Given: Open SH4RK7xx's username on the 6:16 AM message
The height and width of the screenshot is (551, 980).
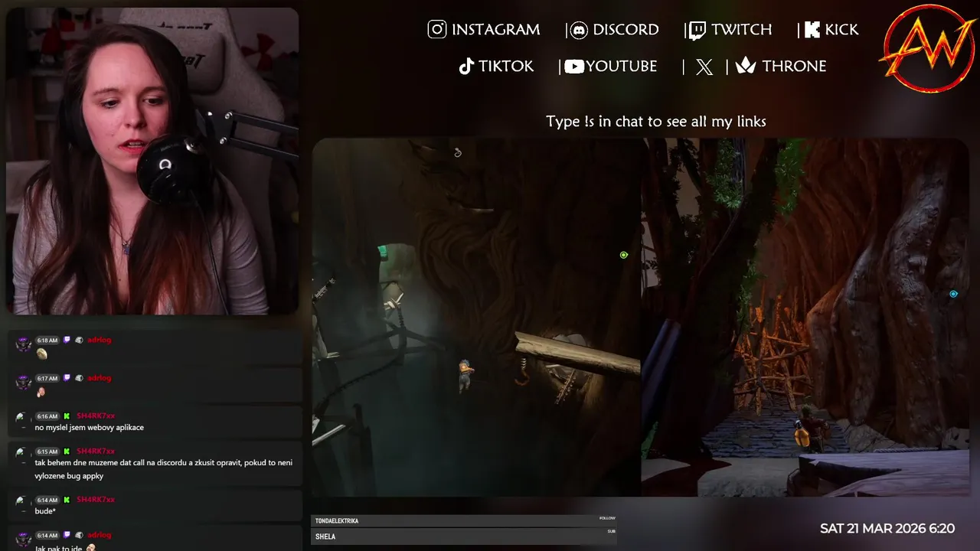Looking at the screenshot, I should point(96,416).
